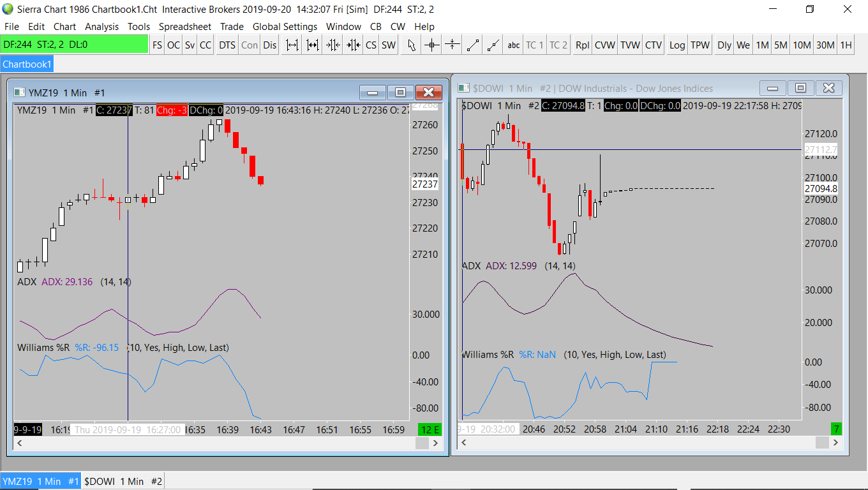Open the Tools menu

tap(138, 27)
